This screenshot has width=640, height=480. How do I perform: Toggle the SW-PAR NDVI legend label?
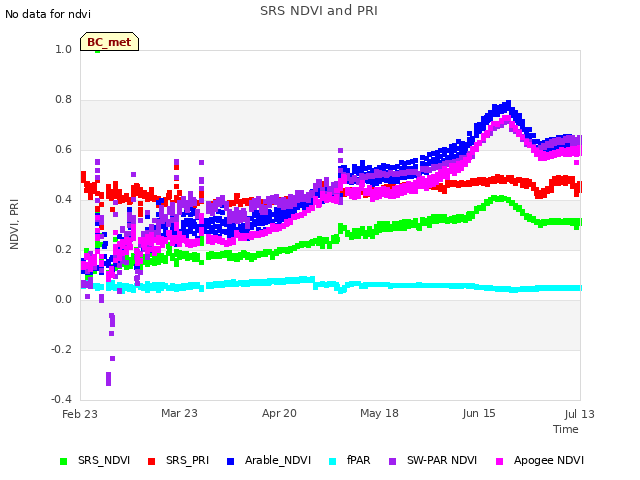[442, 460]
